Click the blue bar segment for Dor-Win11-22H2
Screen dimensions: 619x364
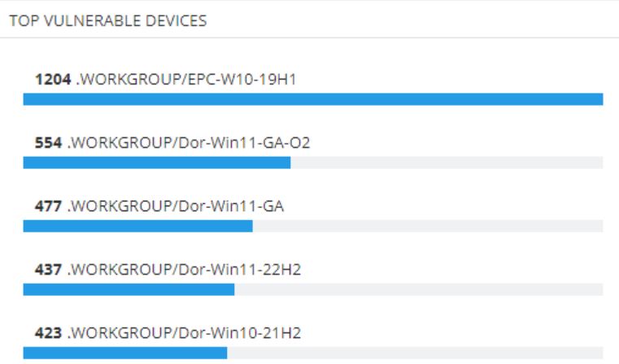click(x=129, y=289)
